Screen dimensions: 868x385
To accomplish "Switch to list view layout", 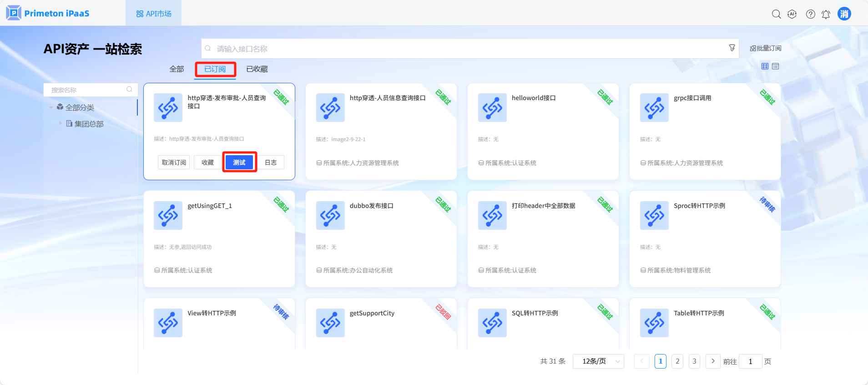I will point(776,66).
